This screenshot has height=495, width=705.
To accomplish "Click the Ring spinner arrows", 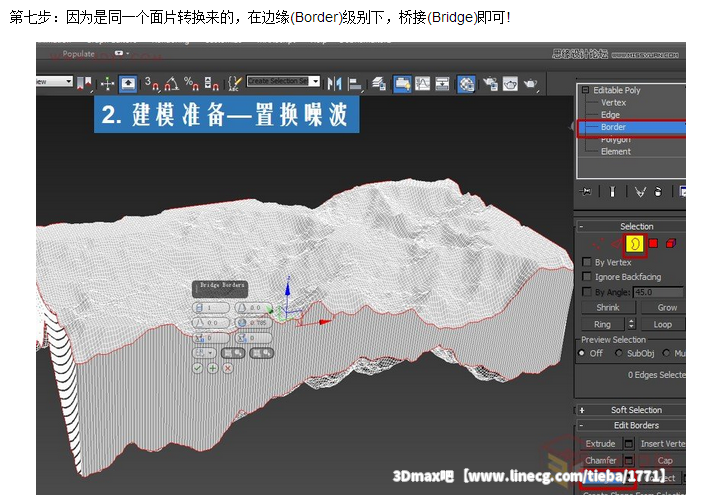I will 631,324.
